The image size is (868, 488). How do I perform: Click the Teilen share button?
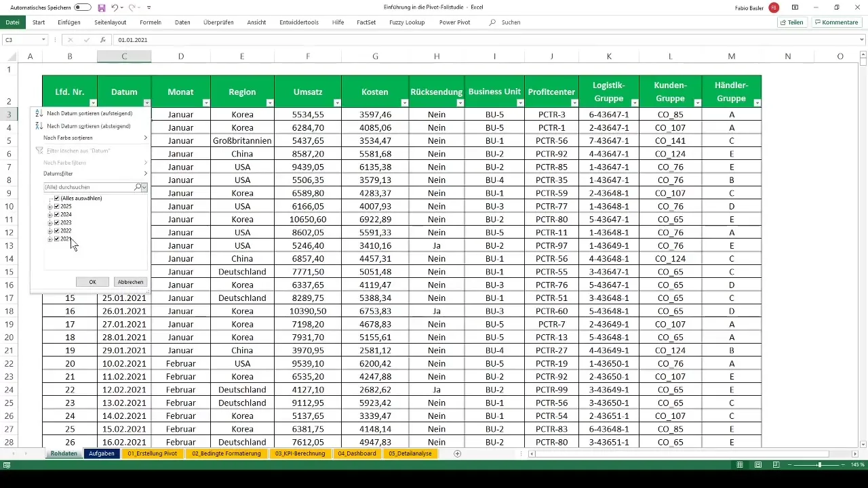tap(792, 22)
